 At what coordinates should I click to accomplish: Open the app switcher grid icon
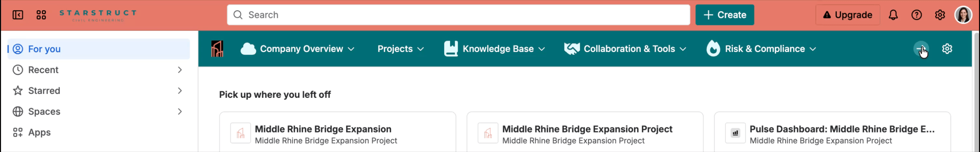41,15
